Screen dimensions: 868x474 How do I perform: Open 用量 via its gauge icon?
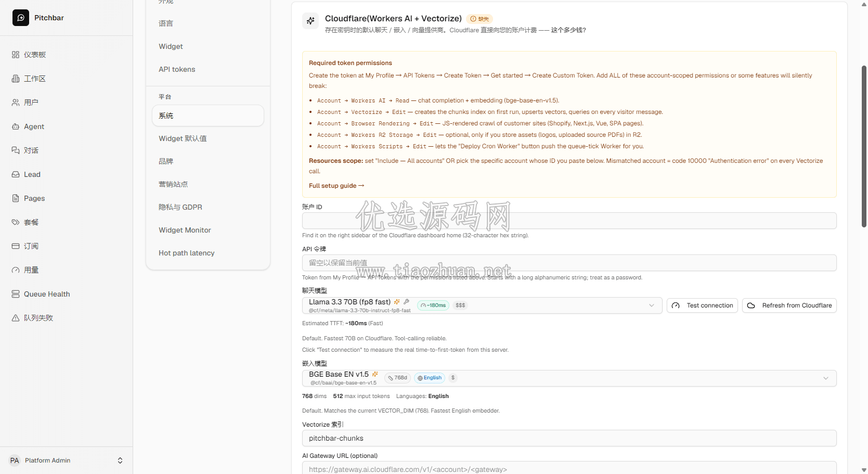(16, 270)
